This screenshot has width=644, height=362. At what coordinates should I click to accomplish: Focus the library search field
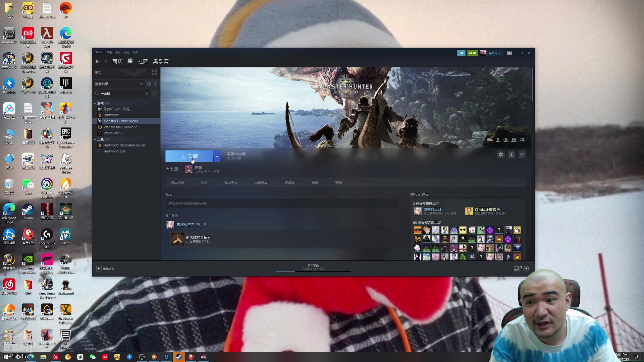pos(122,94)
